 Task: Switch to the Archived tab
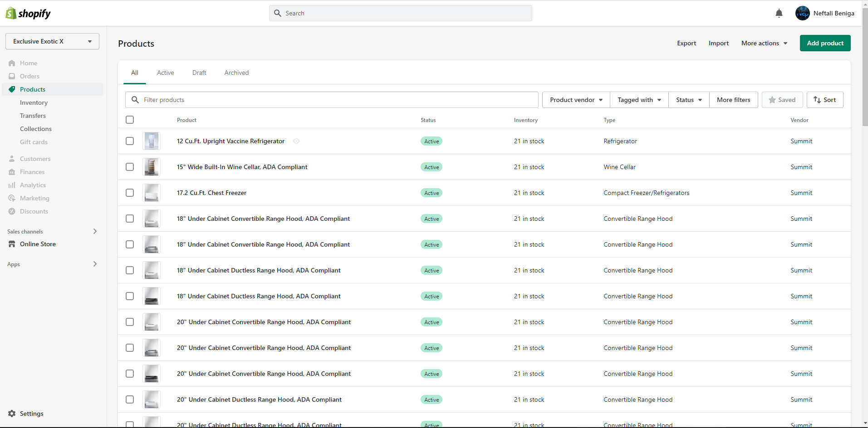(236, 73)
